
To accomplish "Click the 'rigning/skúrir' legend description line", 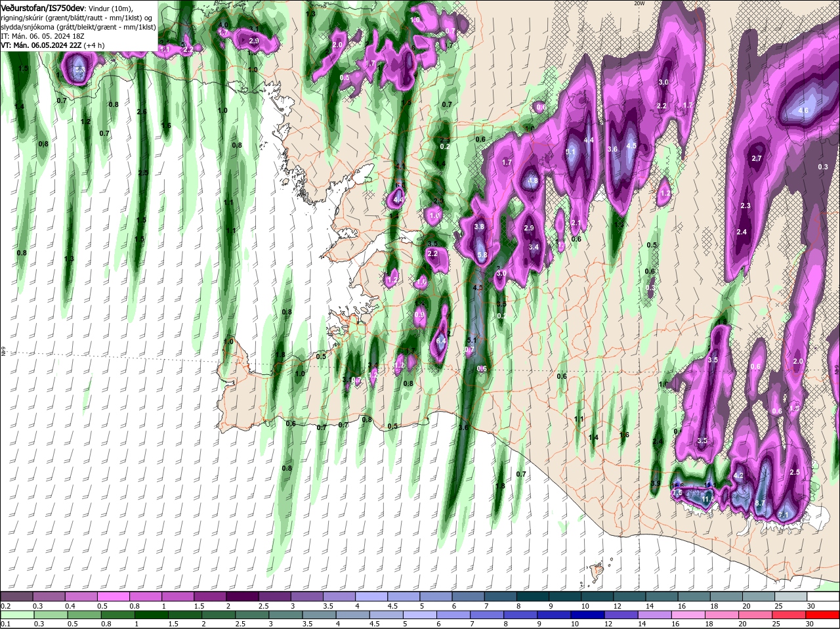I will [77, 17].
